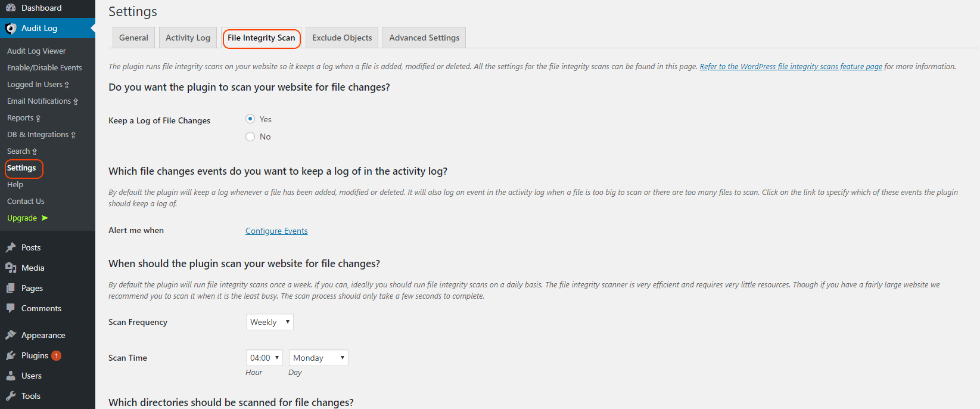980x409 pixels.
Task: Click the Configure Events link
Action: coord(276,231)
